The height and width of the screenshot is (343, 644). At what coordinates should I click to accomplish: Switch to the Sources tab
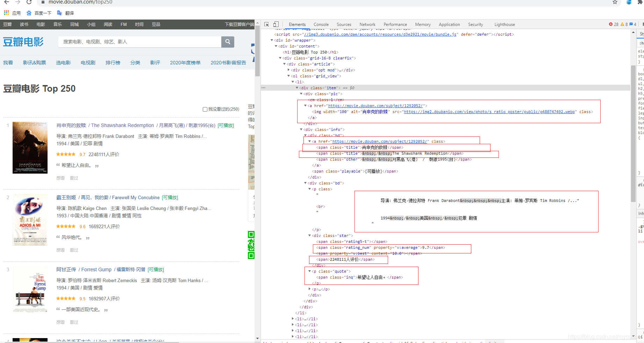point(344,24)
